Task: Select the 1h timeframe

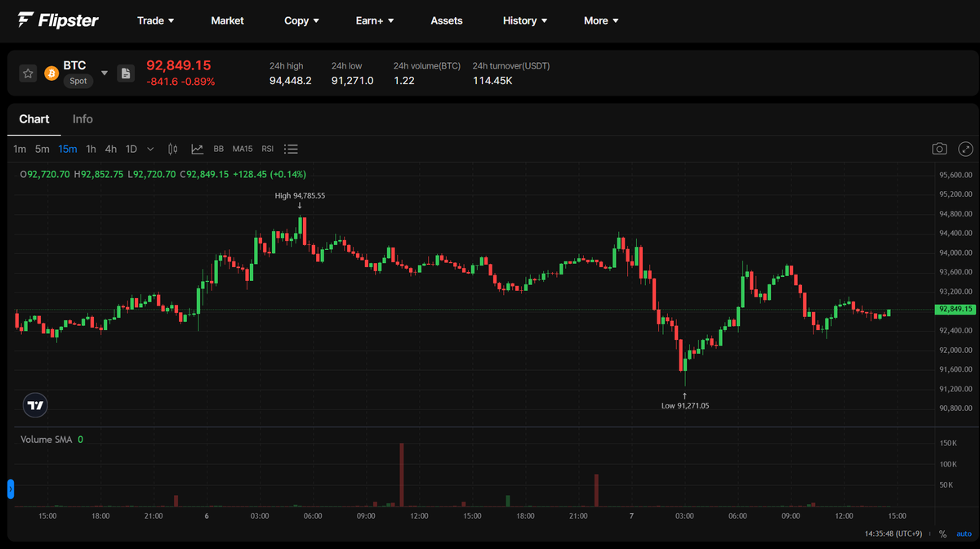Action: coord(91,149)
